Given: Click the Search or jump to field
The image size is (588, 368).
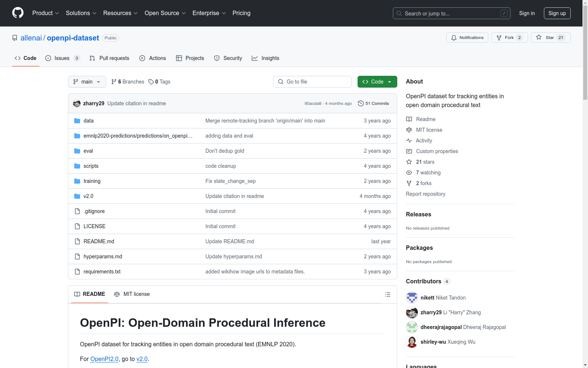Looking at the screenshot, I should pyautogui.click(x=452, y=13).
